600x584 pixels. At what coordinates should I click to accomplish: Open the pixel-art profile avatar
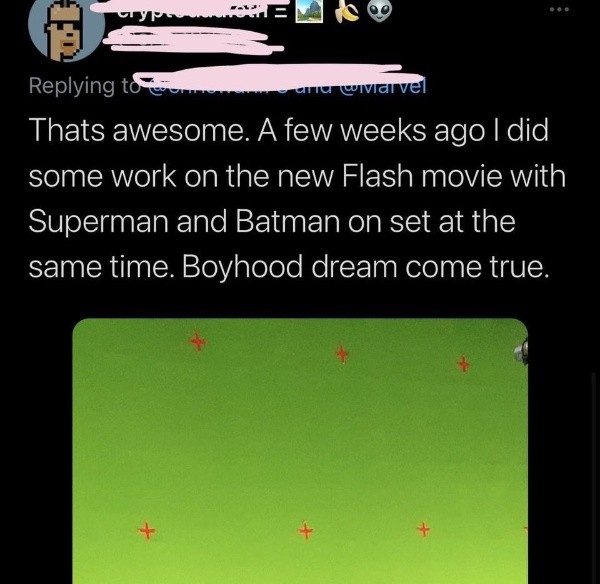pyautogui.click(x=66, y=29)
